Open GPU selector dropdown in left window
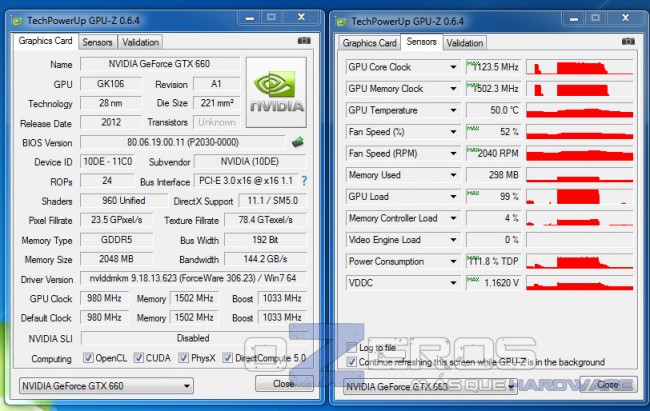 (107, 386)
